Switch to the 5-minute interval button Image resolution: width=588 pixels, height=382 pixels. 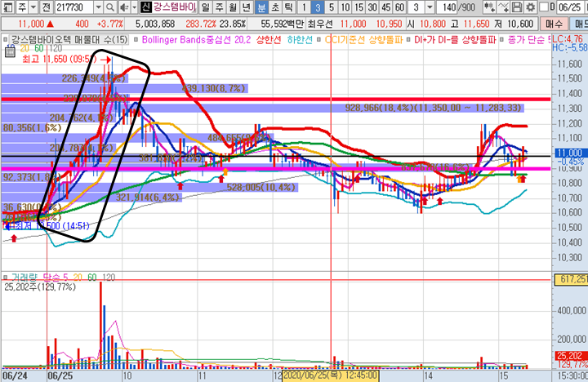click(331, 7)
